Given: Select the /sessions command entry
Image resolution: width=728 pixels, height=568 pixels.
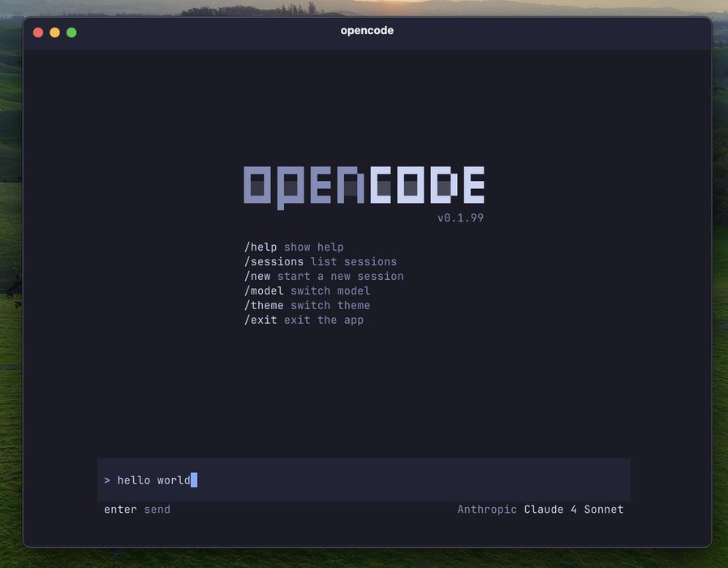Looking at the screenshot, I should click(x=274, y=261).
